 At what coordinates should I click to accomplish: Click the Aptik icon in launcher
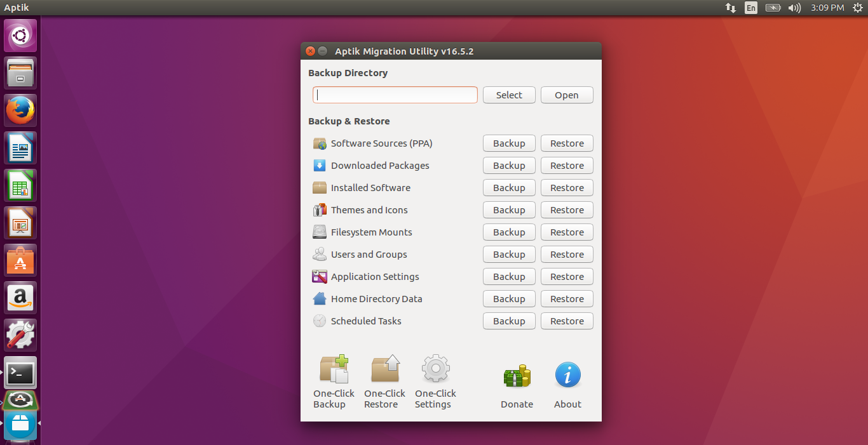(x=20, y=425)
